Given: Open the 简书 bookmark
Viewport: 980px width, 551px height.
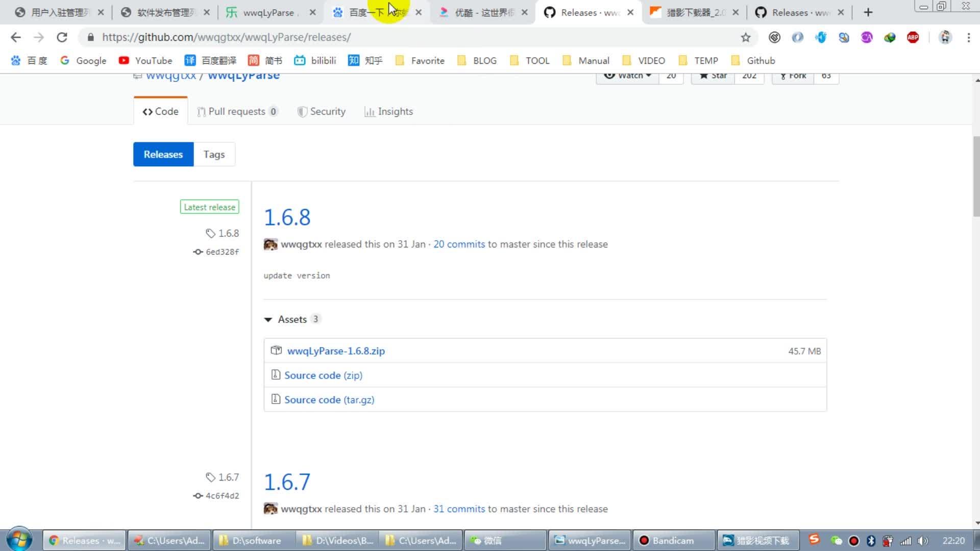Looking at the screenshot, I should click(265, 61).
